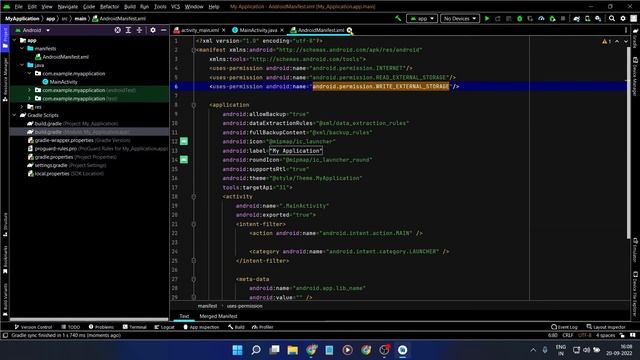Expand com.example.myapplication (androidTest) package
Screen dimensions: 640x360
(x=29, y=90)
